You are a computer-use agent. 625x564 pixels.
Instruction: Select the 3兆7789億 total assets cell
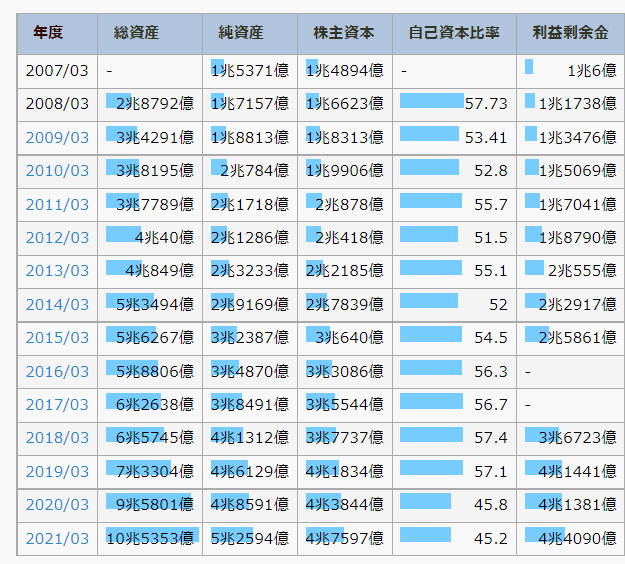(x=150, y=205)
